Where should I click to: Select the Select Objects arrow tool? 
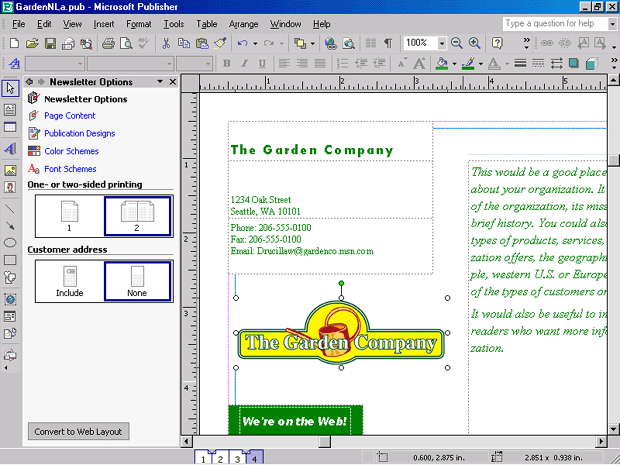(x=10, y=88)
